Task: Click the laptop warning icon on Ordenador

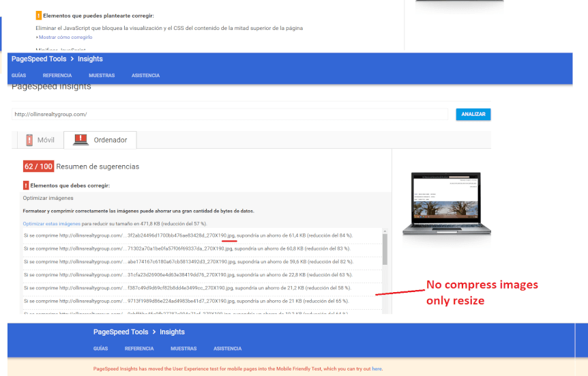Action: (80, 140)
